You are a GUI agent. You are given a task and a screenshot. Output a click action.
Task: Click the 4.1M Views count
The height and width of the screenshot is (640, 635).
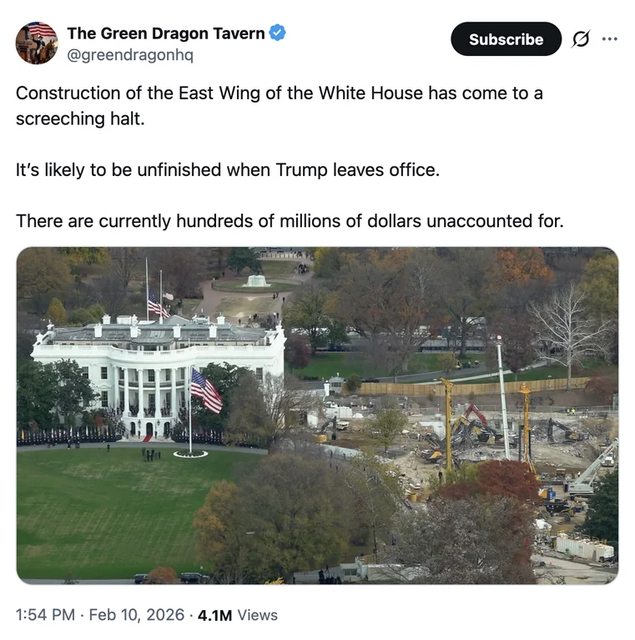click(216, 614)
